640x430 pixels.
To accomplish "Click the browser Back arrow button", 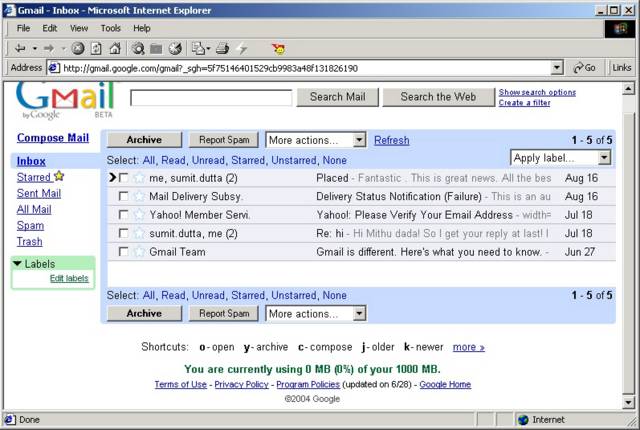I will point(19,48).
